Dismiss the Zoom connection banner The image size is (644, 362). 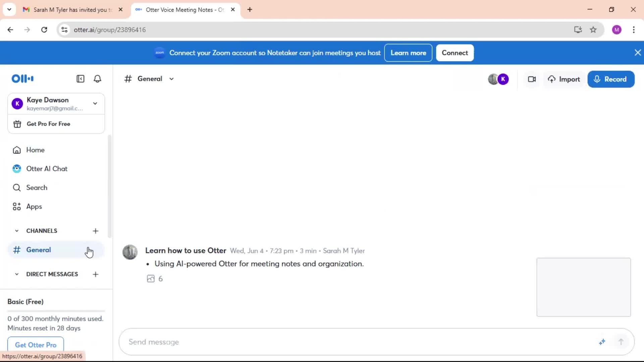click(638, 53)
